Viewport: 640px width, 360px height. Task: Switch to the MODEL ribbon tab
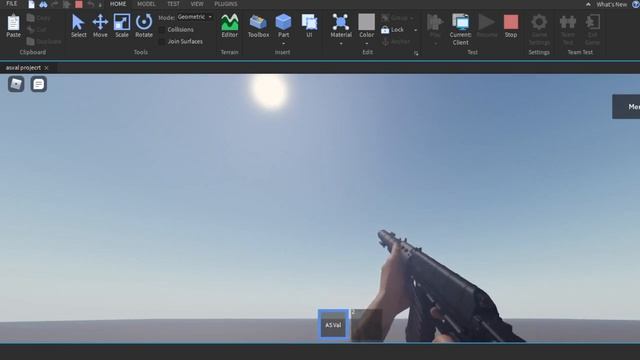[146, 4]
